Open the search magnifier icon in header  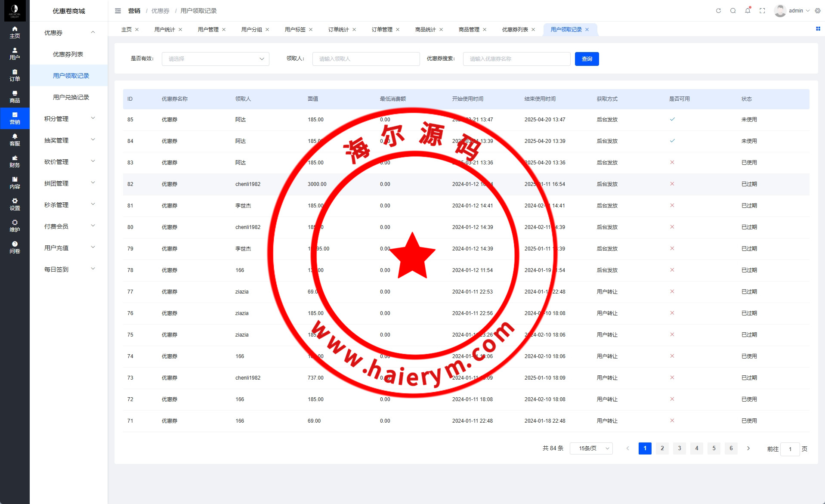[733, 11]
